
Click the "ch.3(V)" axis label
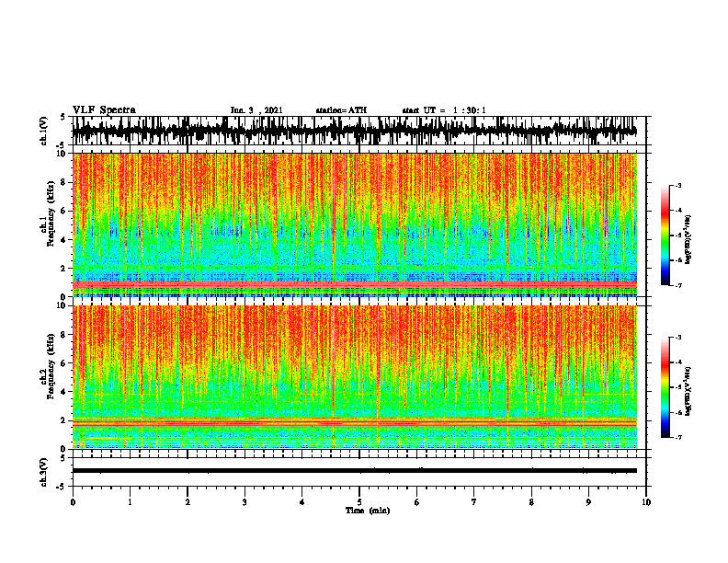tap(44, 473)
